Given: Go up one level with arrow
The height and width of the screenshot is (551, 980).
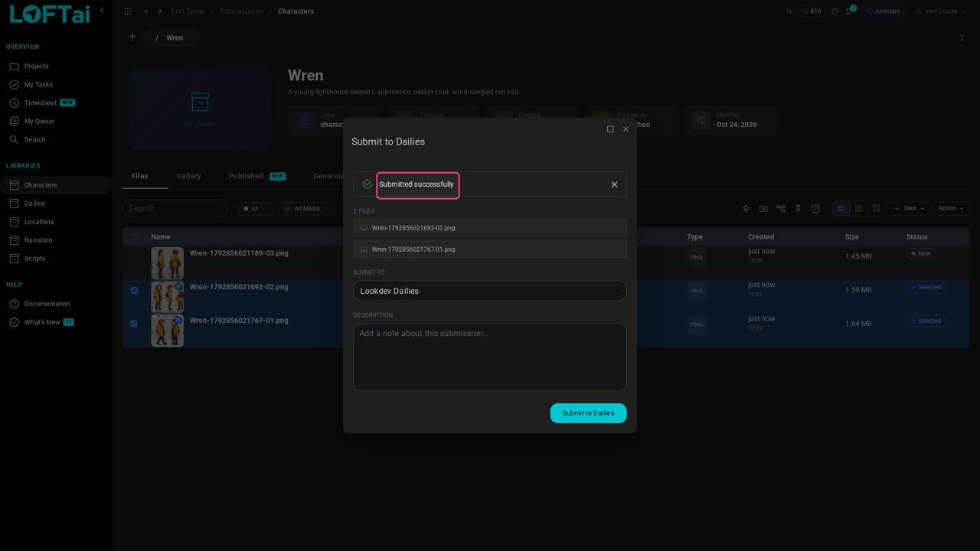Looking at the screenshot, I should (132, 37).
